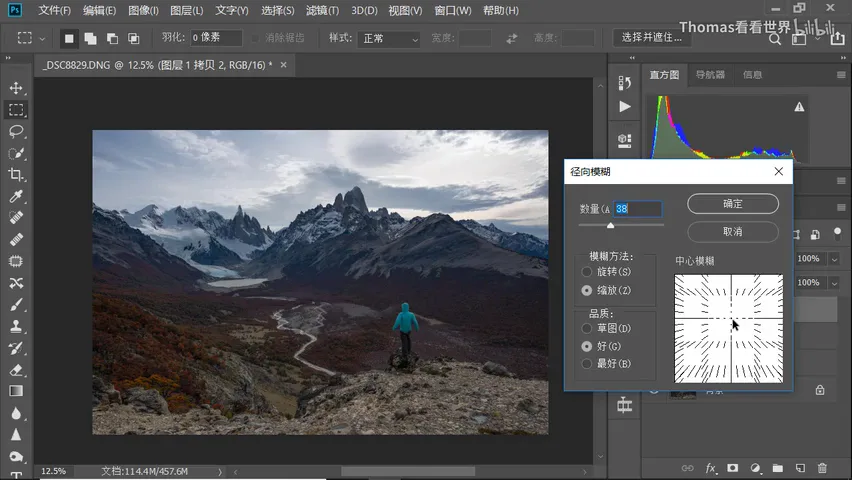This screenshot has height=480, width=852.
Task: Click Intersect with Selection mode icon
Action: coord(134,38)
